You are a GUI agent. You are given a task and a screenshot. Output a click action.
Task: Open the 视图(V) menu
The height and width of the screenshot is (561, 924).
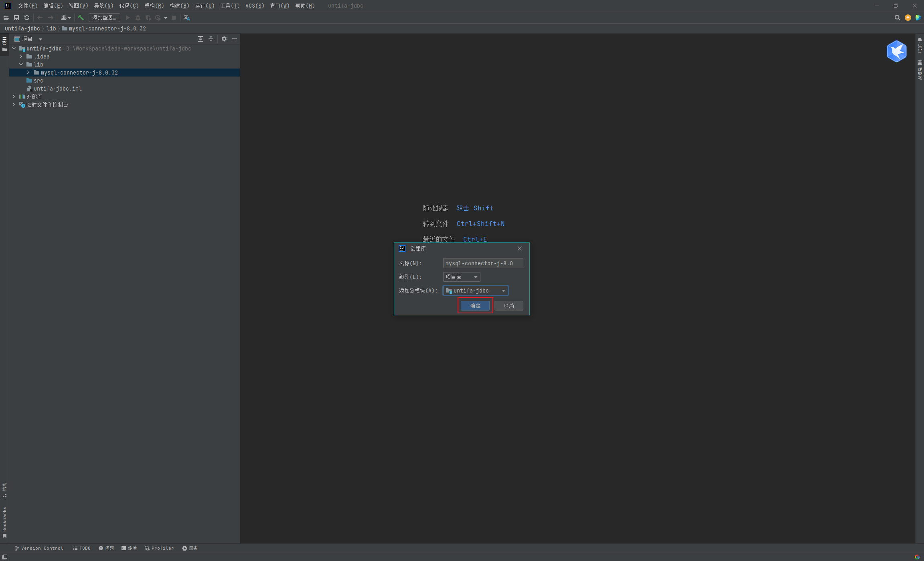point(78,6)
